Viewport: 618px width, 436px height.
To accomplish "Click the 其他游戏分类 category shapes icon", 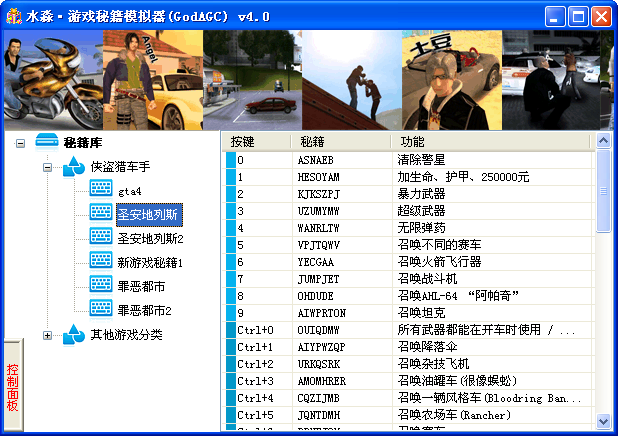I will click(x=74, y=335).
